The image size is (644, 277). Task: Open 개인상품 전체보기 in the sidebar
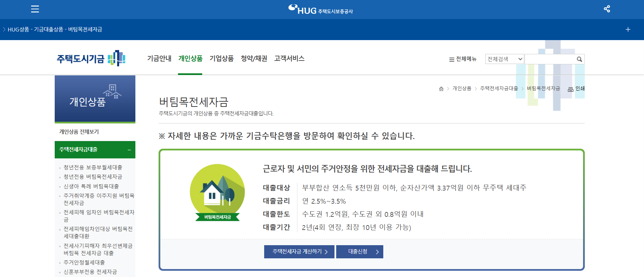[x=79, y=132]
